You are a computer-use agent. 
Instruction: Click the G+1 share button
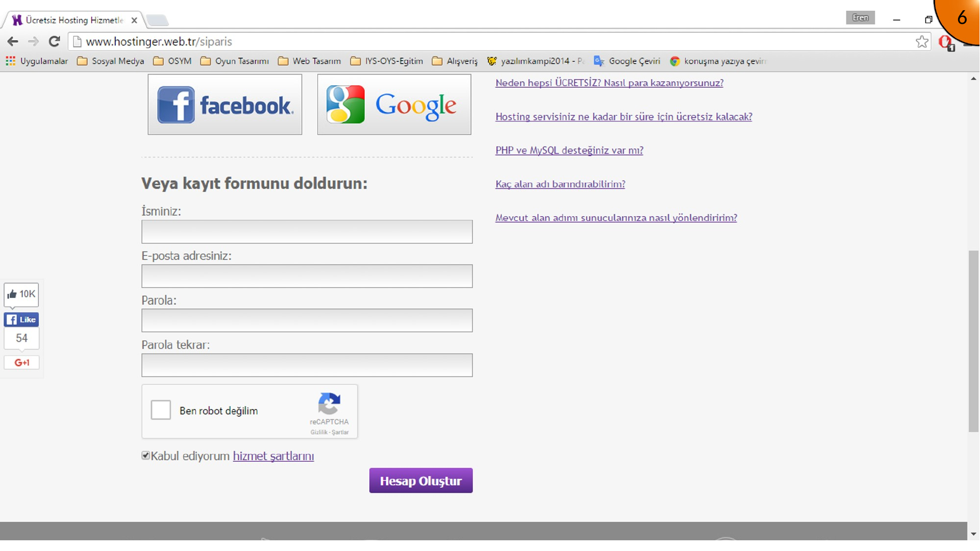[x=21, y=363]
